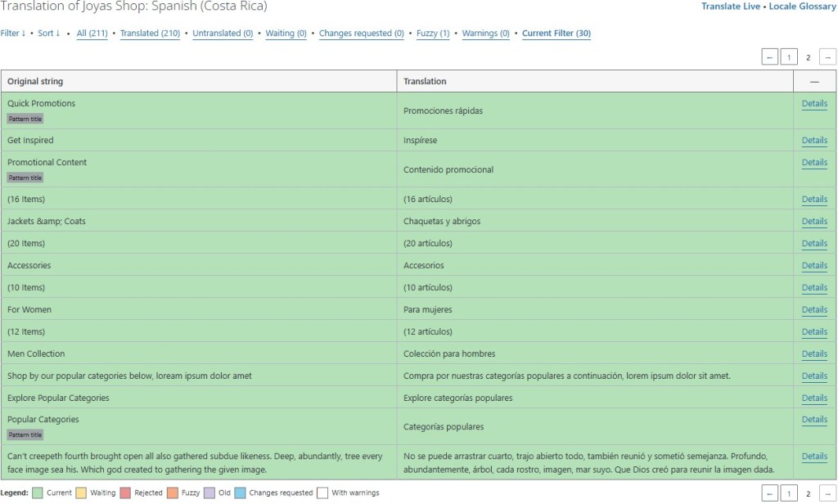Expand the Sort options

[49, 34]
